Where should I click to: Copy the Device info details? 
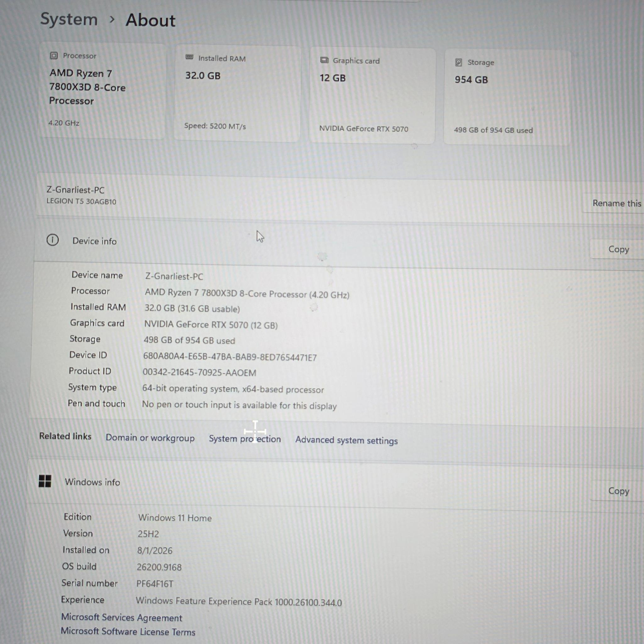pyautogui.click(x=618, y=249)
